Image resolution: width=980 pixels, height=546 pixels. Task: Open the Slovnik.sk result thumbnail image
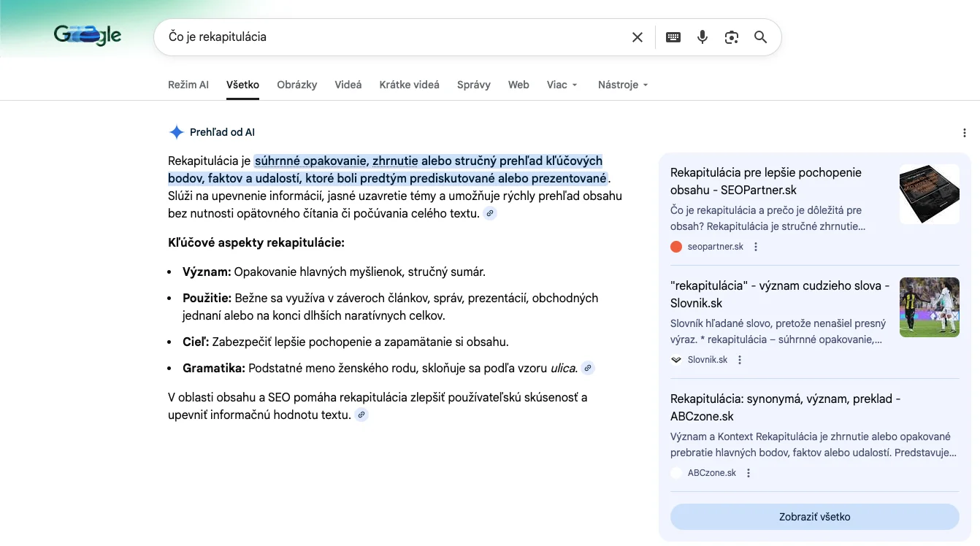point(929,307)
